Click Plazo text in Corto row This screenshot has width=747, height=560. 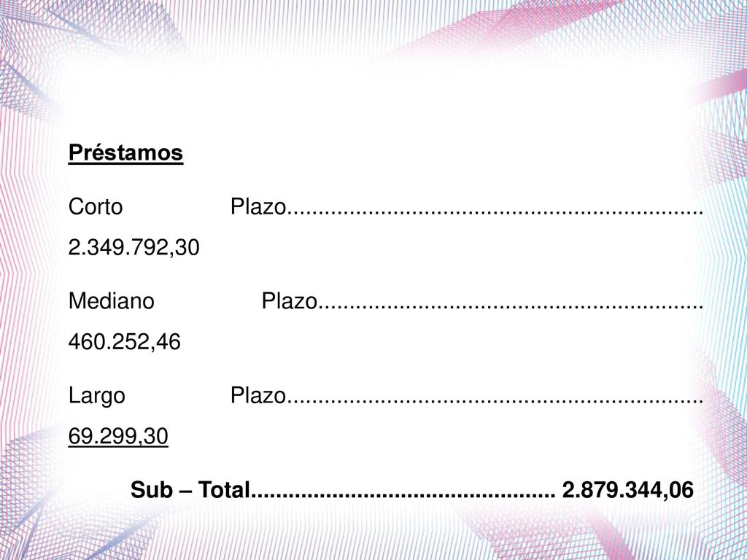(258, 207)
